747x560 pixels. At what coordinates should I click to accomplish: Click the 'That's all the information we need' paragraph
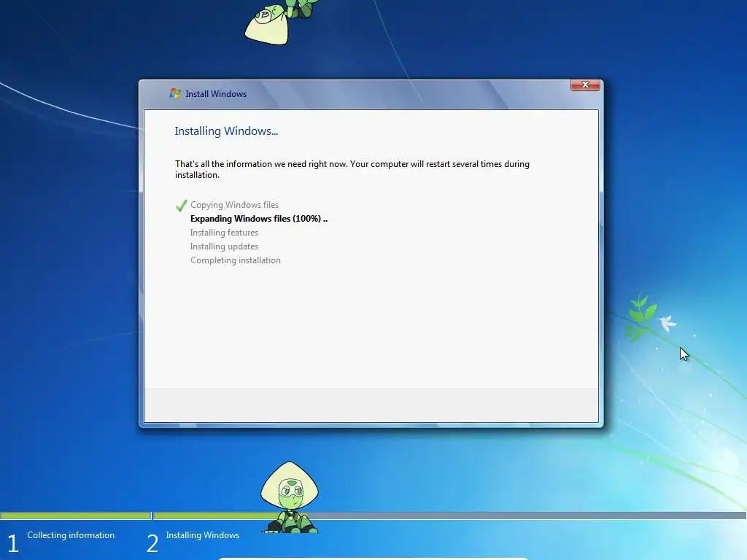click(352, 169)
